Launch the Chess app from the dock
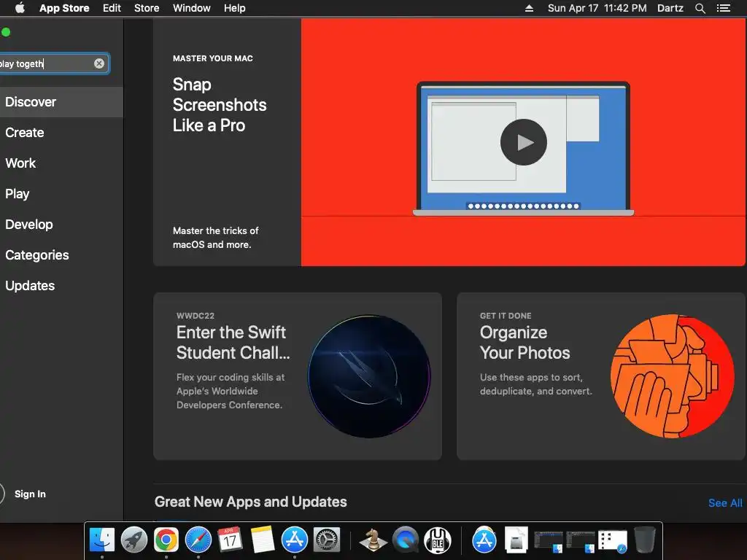This screenshot has height=560, width=747. pos(373,540)
